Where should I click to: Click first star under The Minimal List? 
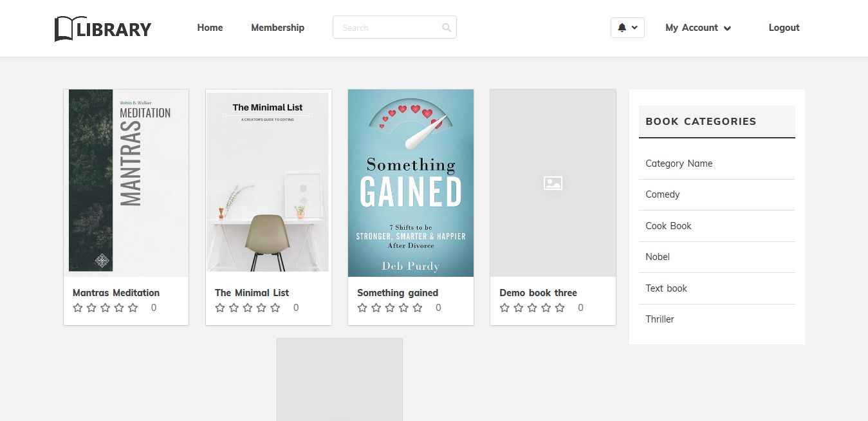coord(220,308)
